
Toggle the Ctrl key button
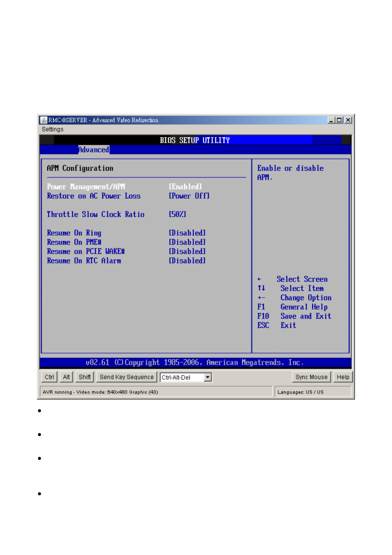[49, 377]
